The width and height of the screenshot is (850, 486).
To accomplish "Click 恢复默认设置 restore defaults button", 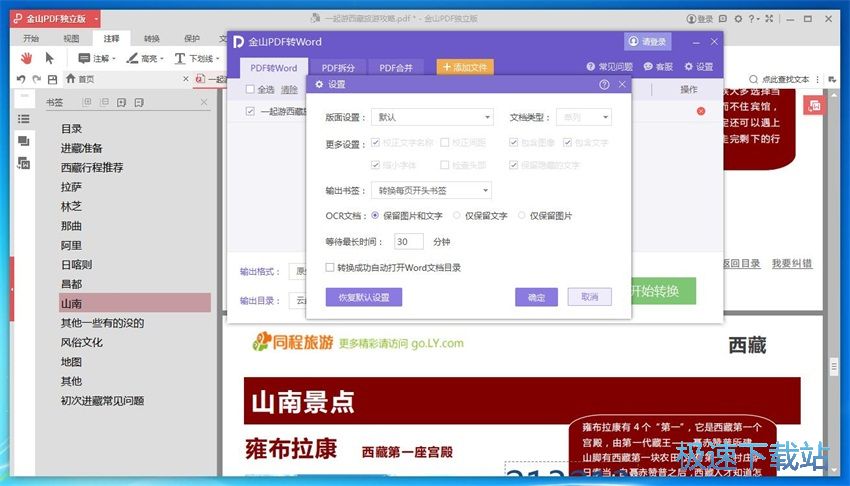I will pos(364,297).
